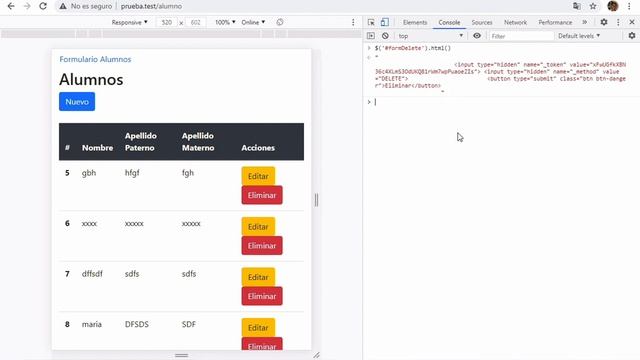This screenshot has width=640, height=360.
Task: Click the console prompt input line
Action: point(504,102)
